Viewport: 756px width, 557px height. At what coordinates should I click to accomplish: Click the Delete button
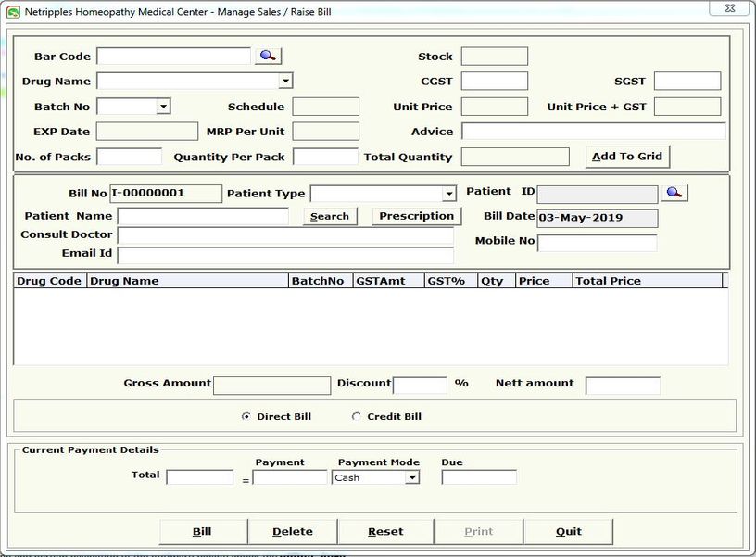293,531
